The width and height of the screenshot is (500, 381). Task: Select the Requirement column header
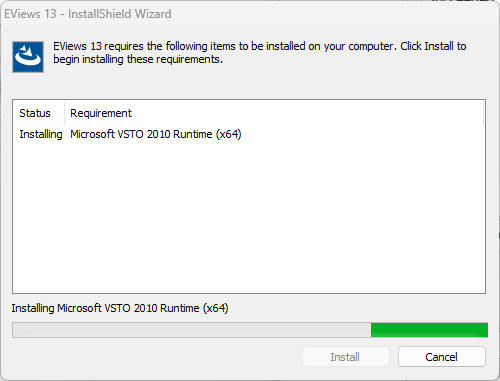pos(101,113)
